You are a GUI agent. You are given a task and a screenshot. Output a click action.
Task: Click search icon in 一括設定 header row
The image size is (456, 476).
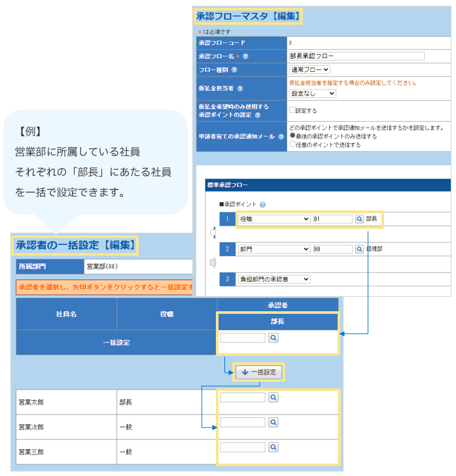[x=273, y=338]
